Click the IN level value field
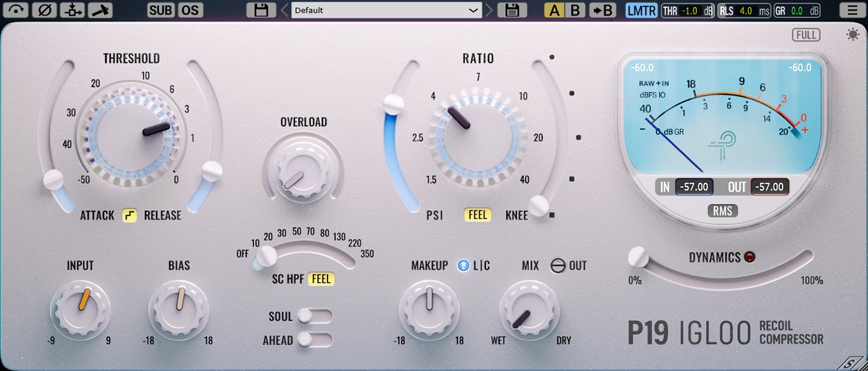 (x=694, y=187)
